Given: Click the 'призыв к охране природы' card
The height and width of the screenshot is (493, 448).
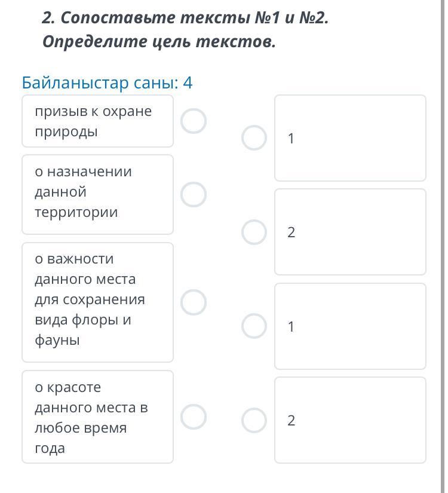Looking at the screenshot, I should point(97,121).
